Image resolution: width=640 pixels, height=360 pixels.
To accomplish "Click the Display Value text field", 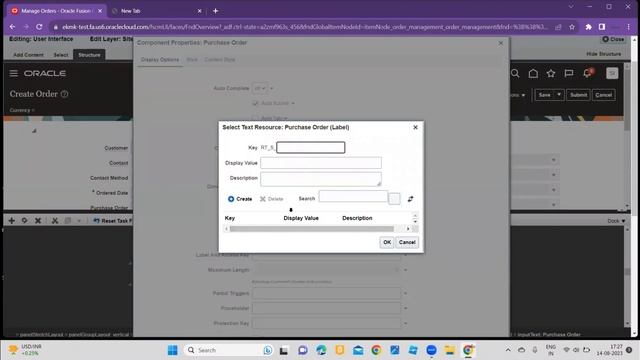I will point(321,163).
